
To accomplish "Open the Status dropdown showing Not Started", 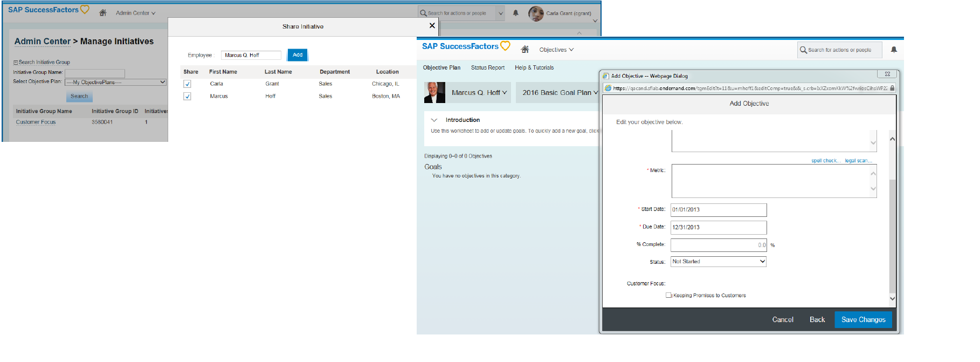I will coord(719,262).
